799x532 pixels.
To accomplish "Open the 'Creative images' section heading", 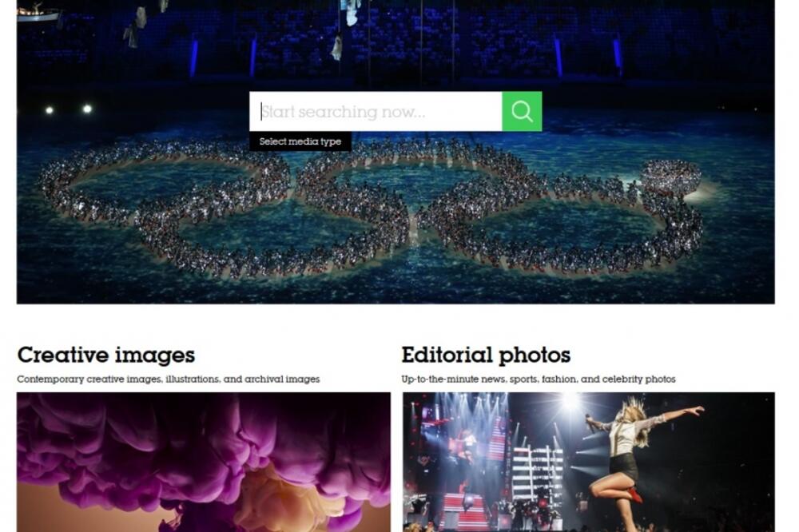I will pos(106,355).
